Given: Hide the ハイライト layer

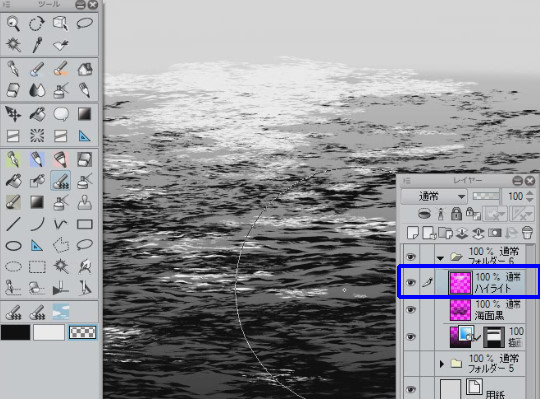Looking at the screenshot, I should 410,283.
